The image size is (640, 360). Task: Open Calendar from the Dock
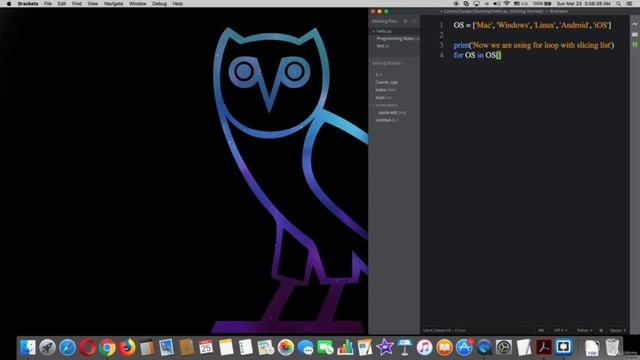tap(206, 348)
